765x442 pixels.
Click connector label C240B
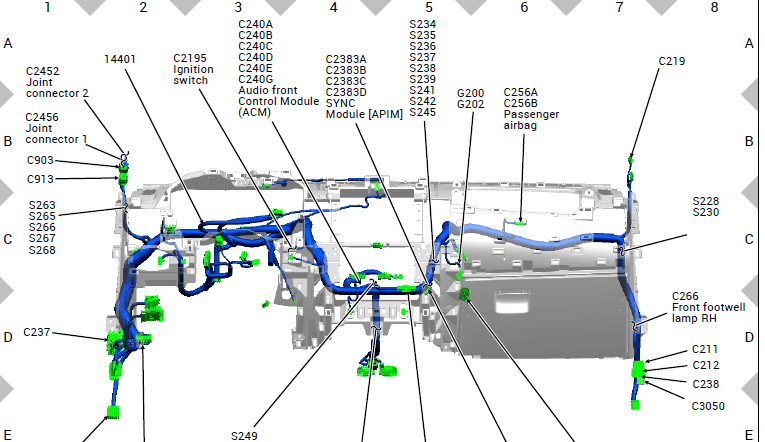(256, 35)
